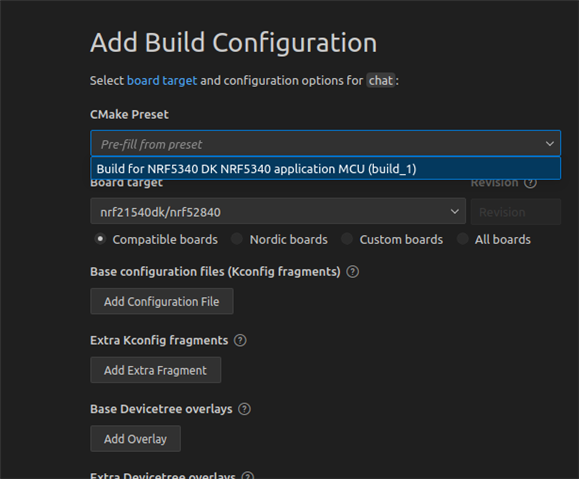Click the Board target dropdown chevron arrow

pos(455,212)
